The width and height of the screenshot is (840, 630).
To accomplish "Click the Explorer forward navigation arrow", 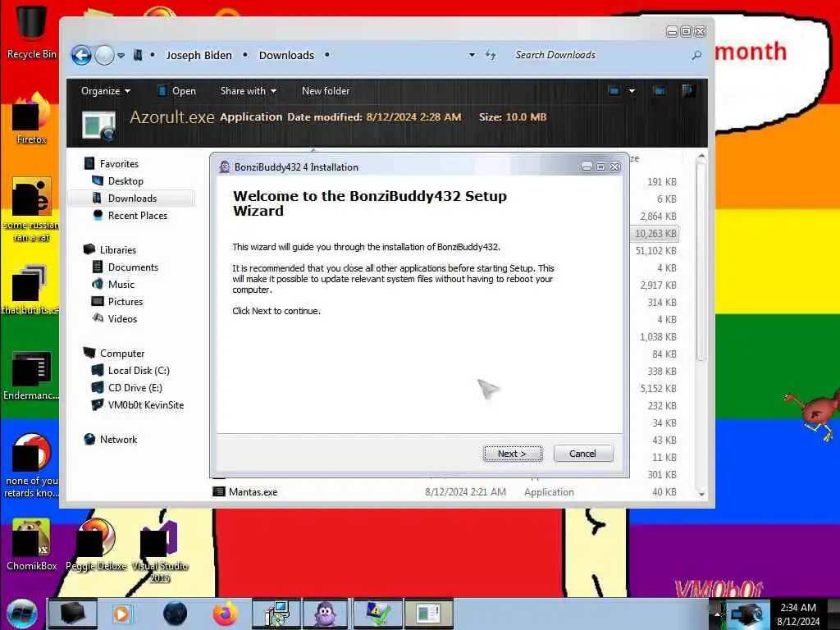I will click(104, 55).
